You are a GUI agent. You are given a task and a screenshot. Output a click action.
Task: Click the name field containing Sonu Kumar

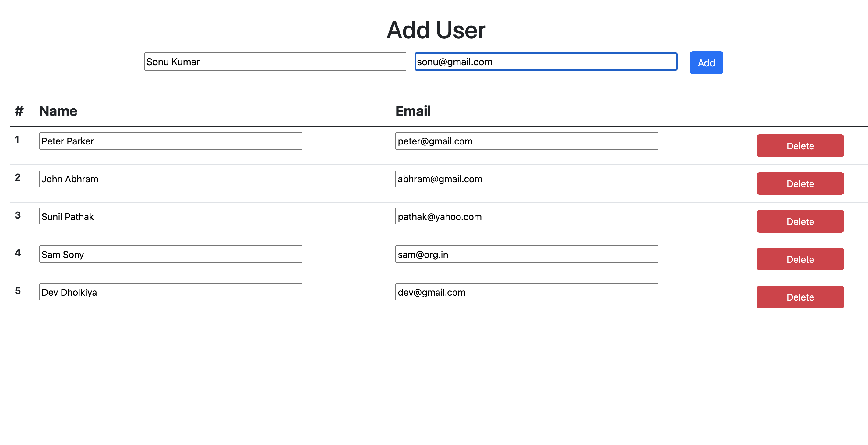275,62
